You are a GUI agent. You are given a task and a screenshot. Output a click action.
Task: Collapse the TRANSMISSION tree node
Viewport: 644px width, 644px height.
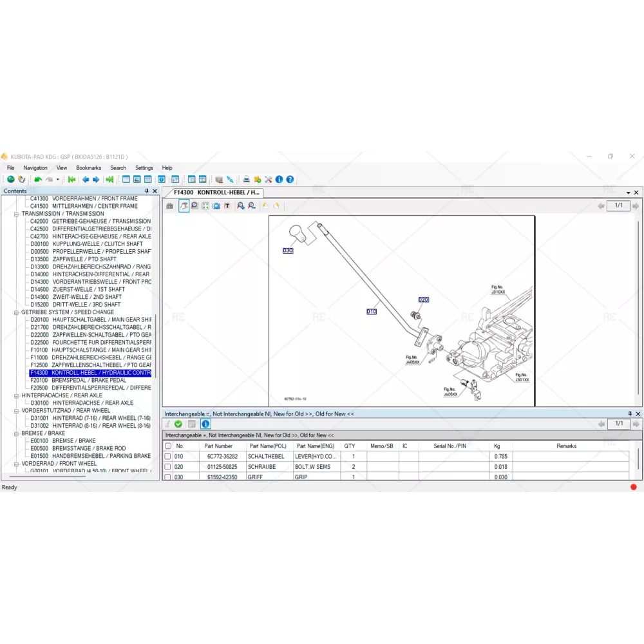tap(17, 214)
